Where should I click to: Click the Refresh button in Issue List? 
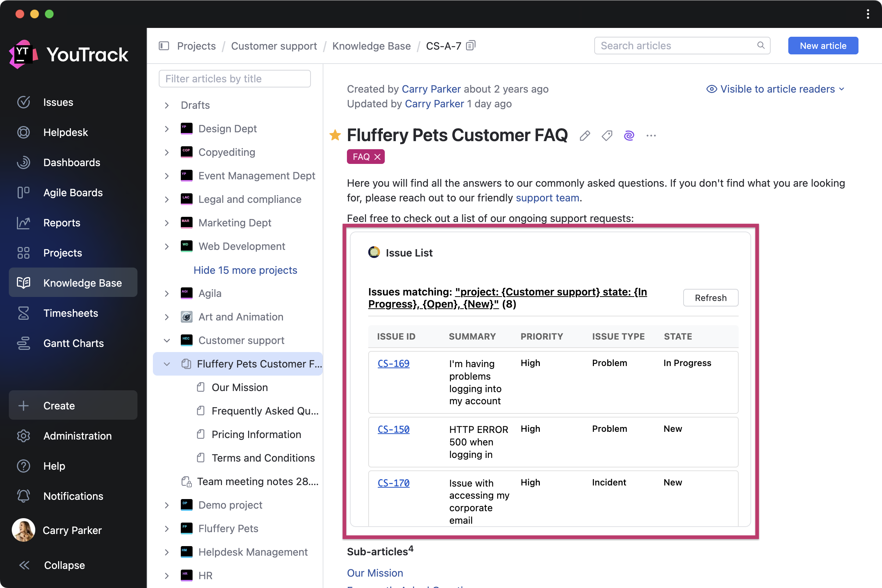click(x=710, y=298)
